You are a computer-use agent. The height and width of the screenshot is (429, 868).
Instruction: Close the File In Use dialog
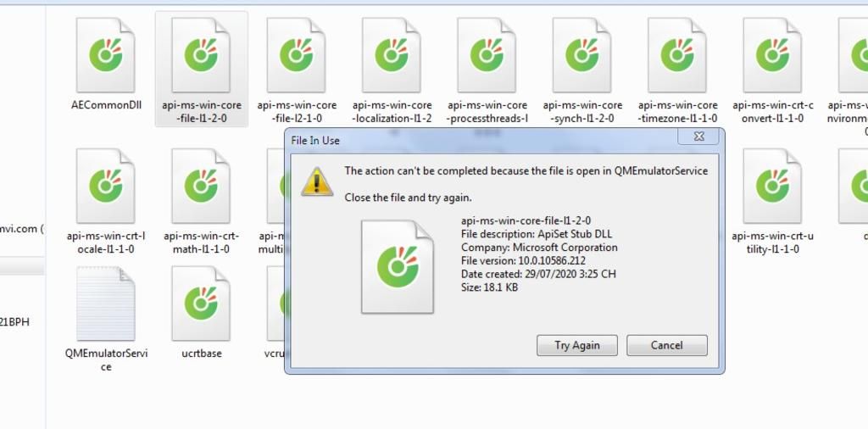(699, 136)
